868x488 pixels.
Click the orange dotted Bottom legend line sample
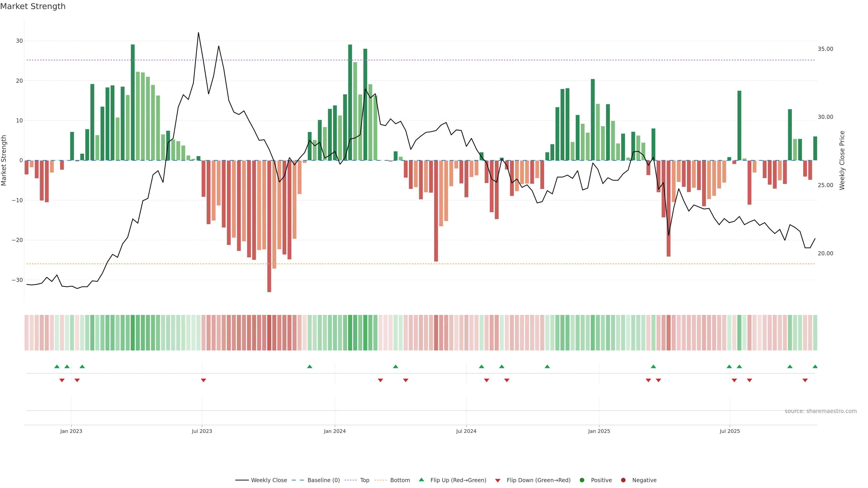[x=380, y=480]
